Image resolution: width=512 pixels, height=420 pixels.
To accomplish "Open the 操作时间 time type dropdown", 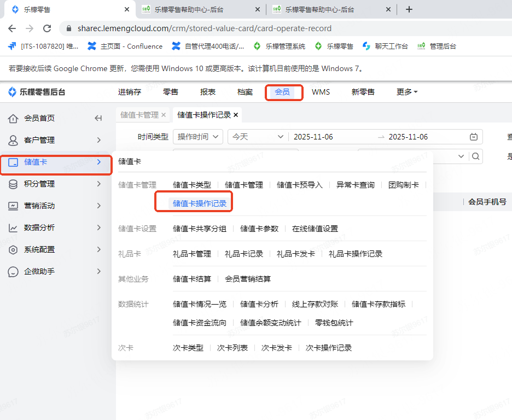I will coord(198,137).
